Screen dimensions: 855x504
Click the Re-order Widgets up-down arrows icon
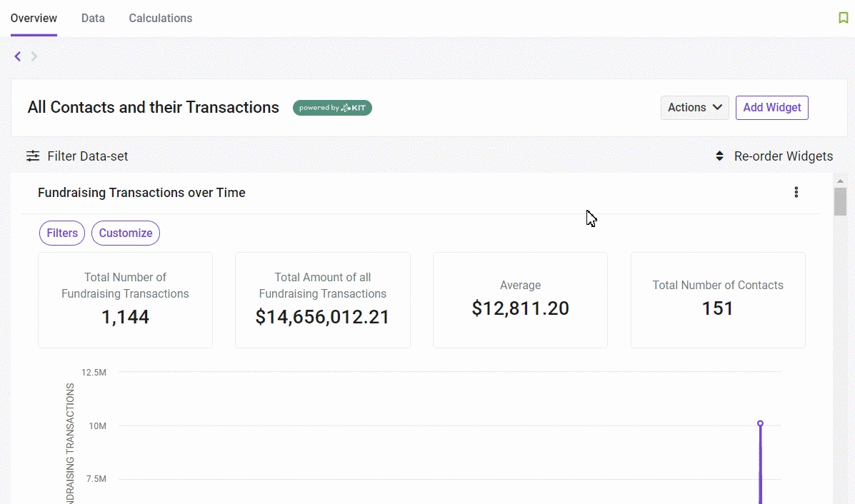(x=719, y=156)
